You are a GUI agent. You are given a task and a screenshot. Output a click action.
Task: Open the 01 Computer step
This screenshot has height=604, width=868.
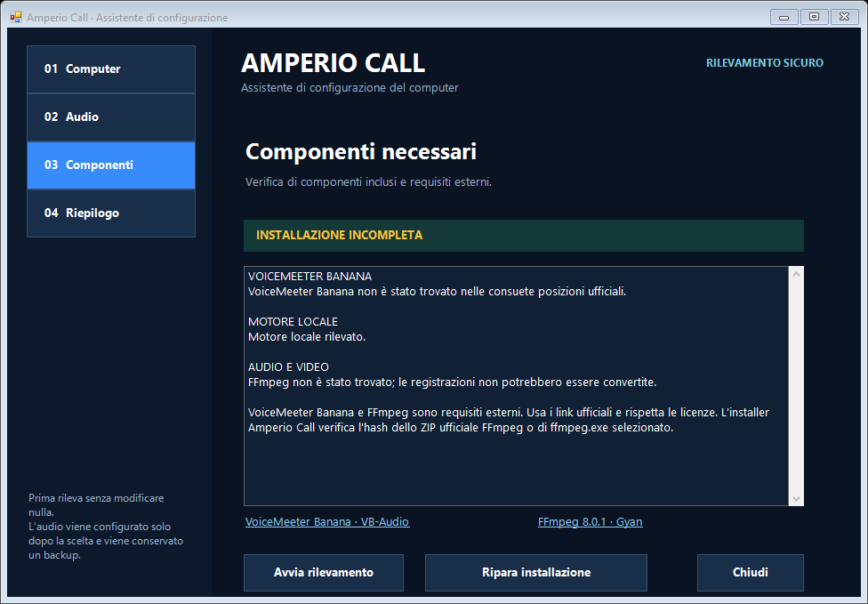[x=111, y=69]
